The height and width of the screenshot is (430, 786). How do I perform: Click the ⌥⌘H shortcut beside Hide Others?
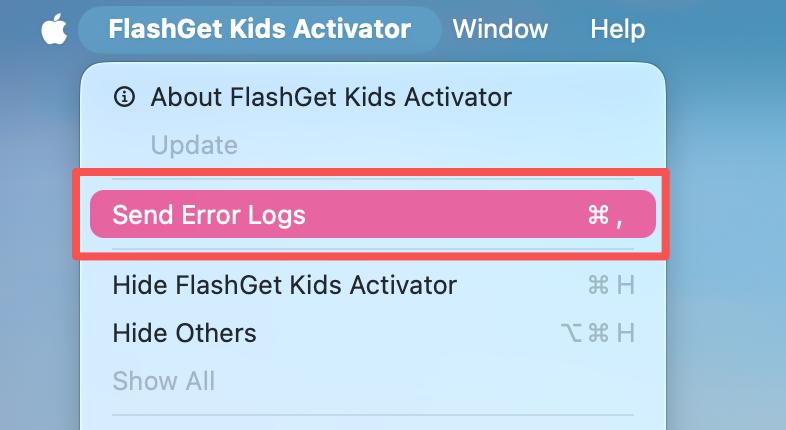pos(597,332)
